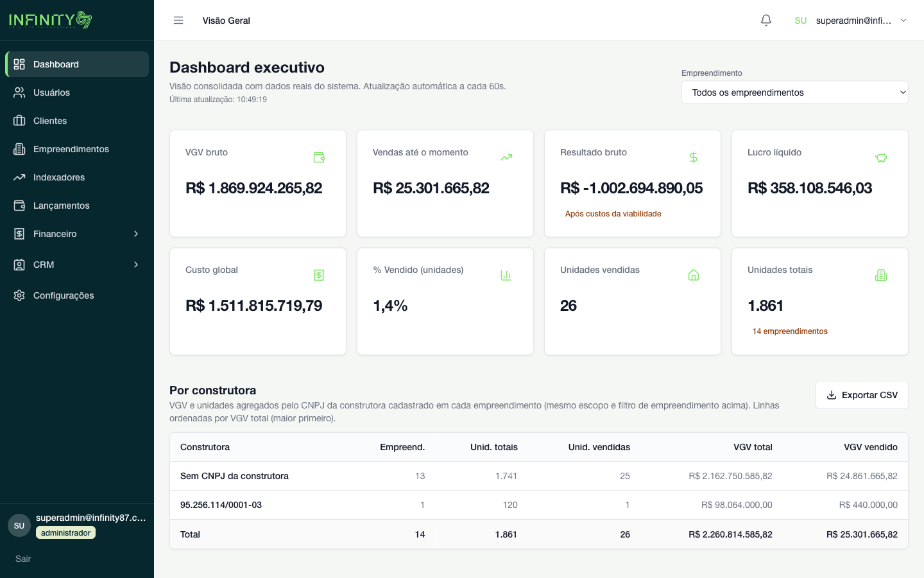Select the 95.256.114/0001-03 row
This screenshot has width=924, height=578.
pos(539,505)
